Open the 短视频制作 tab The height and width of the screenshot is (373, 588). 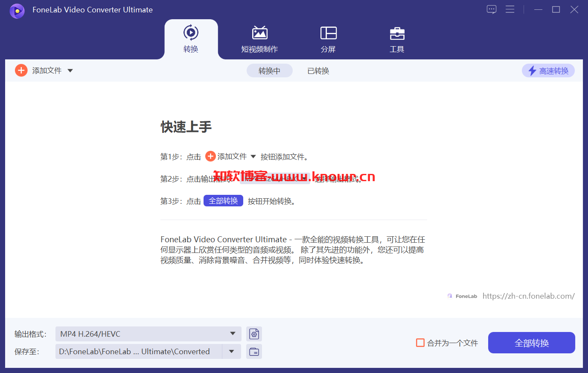[x=259, y=39]
